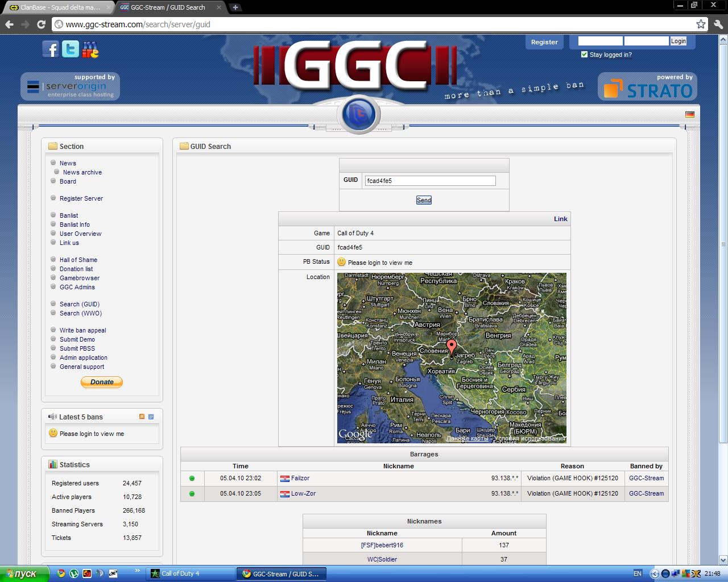Click the green status dot for Failzor row
728x582 pixels.
tap(192, 479)
